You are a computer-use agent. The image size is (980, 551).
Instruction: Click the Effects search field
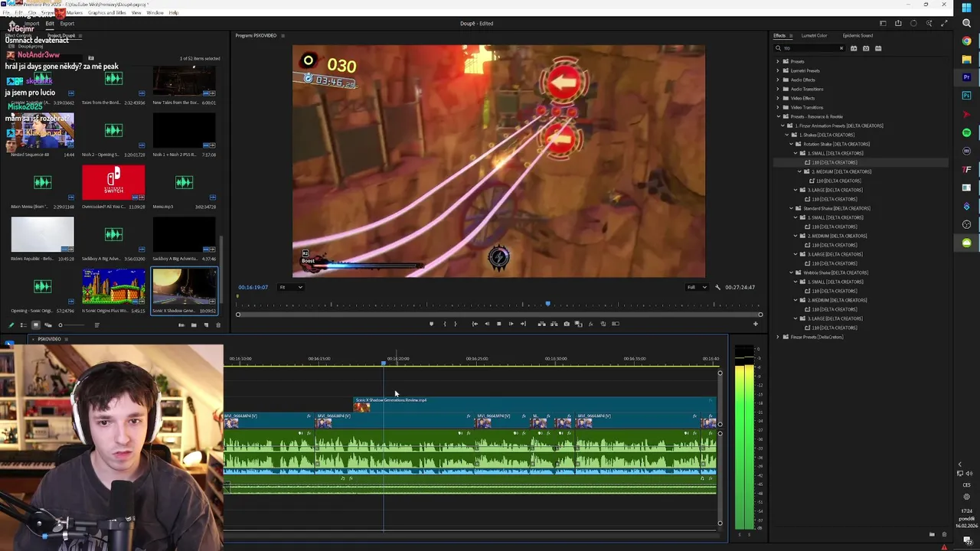pos(809,48)
